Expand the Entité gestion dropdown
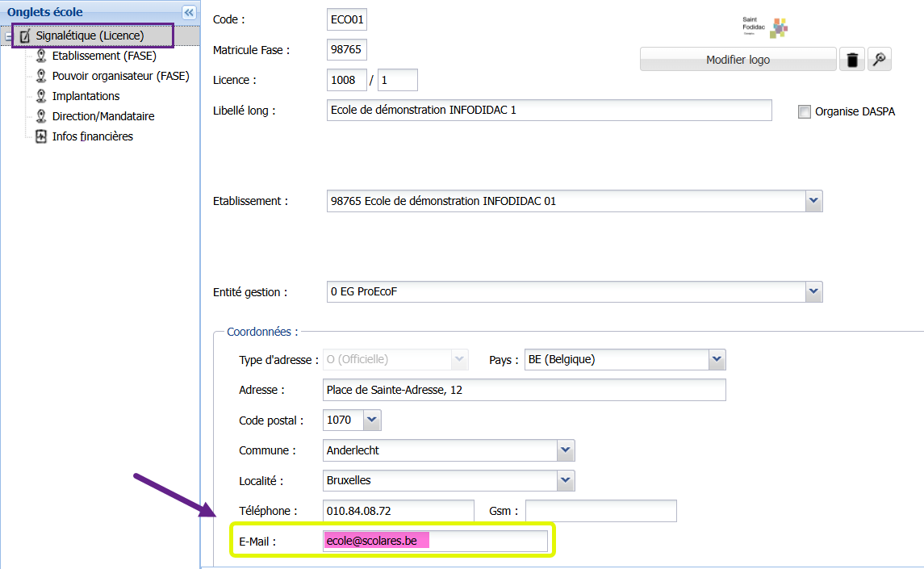This screenshot has width=924, height=569. pyautogui.click(x=813, y=291)
